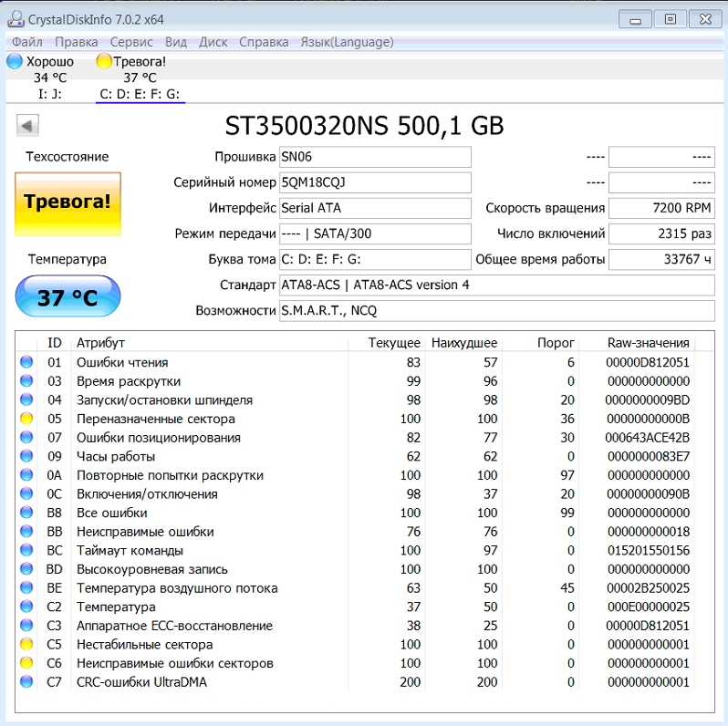Viewport: 728px width, 726px height.
Task: Open the Диск menu
Action: 213,42
